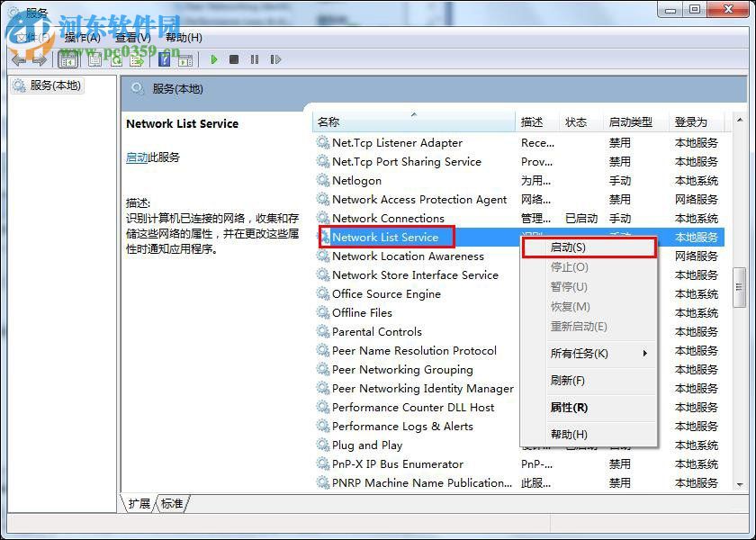Viewport: 756px width, 540px height.
Task: Stop the service via the black square icon
Action: point(234,59)
